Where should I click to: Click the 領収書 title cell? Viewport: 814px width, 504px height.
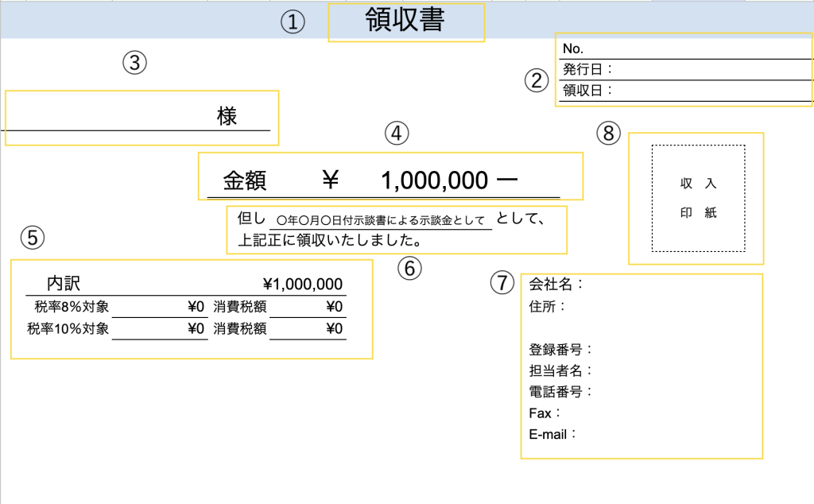[x=405, y=21]
